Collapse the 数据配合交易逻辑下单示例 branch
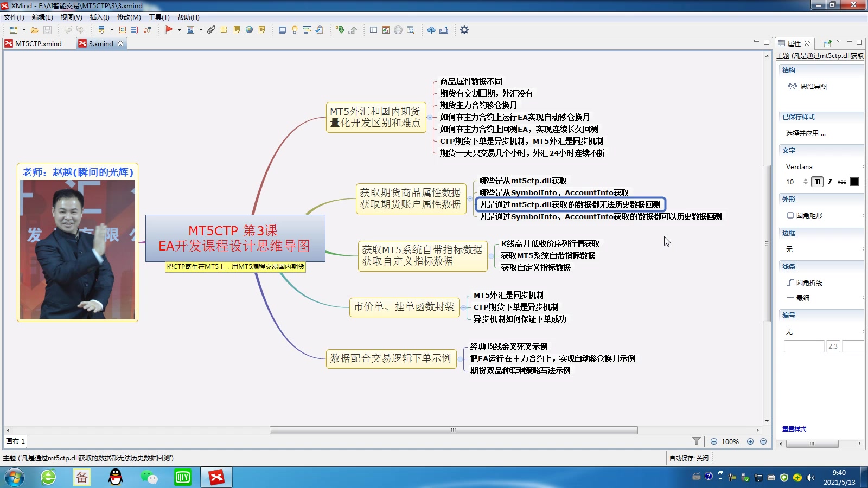The image size is (868, 488). (460, 358)
